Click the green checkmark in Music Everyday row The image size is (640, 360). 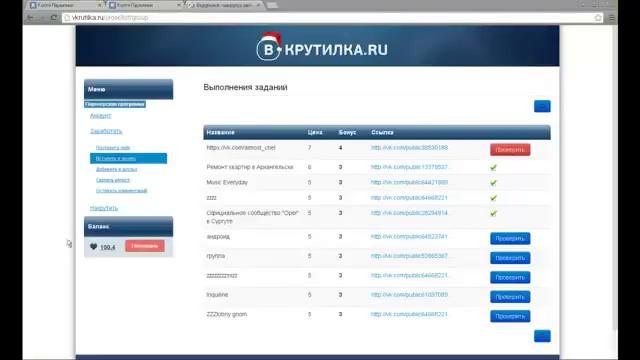[x=493, y=182]
